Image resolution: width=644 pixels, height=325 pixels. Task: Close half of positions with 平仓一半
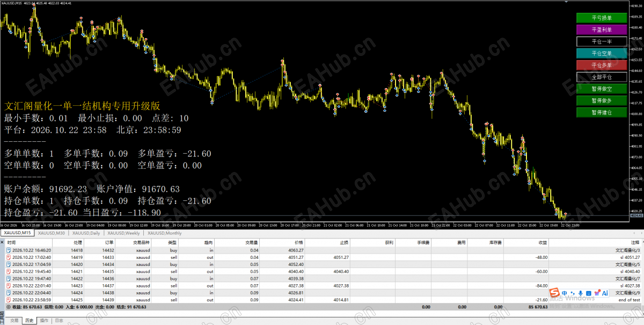(x=601, y=41)
